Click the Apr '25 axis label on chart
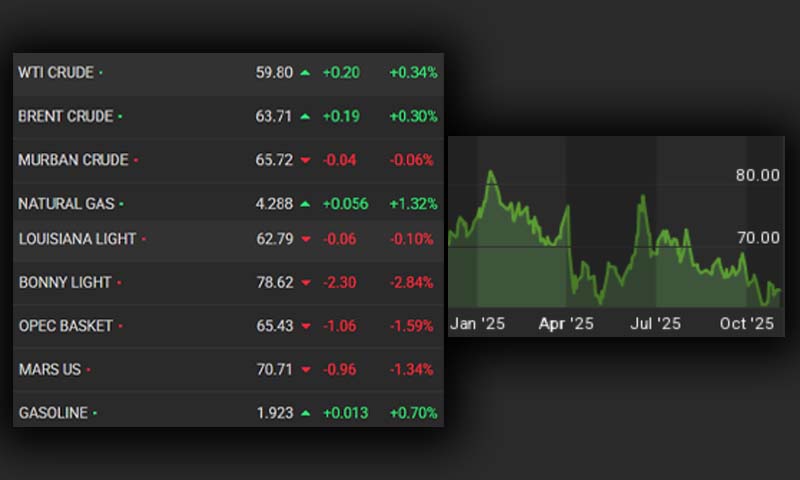The width and height of the screenshot is (800, 480). click(x=566, y=323)
